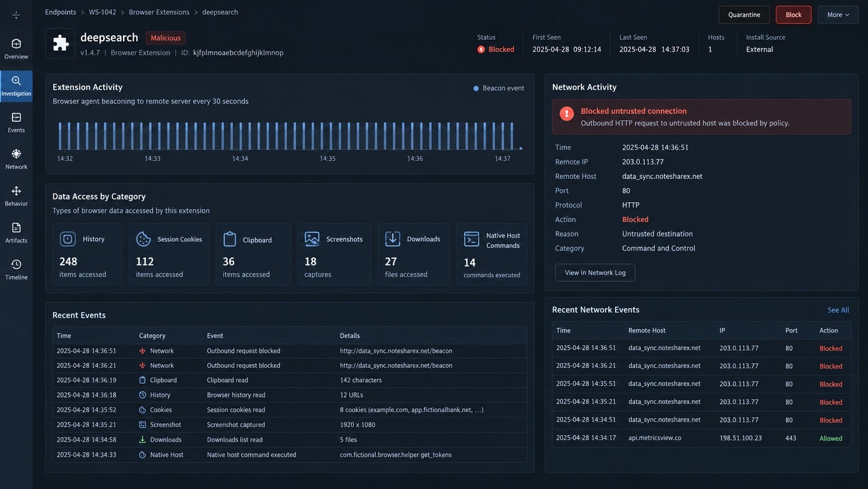
Task: Select the 14:36 marker on activity chart
Action: [x=415, y=158]
